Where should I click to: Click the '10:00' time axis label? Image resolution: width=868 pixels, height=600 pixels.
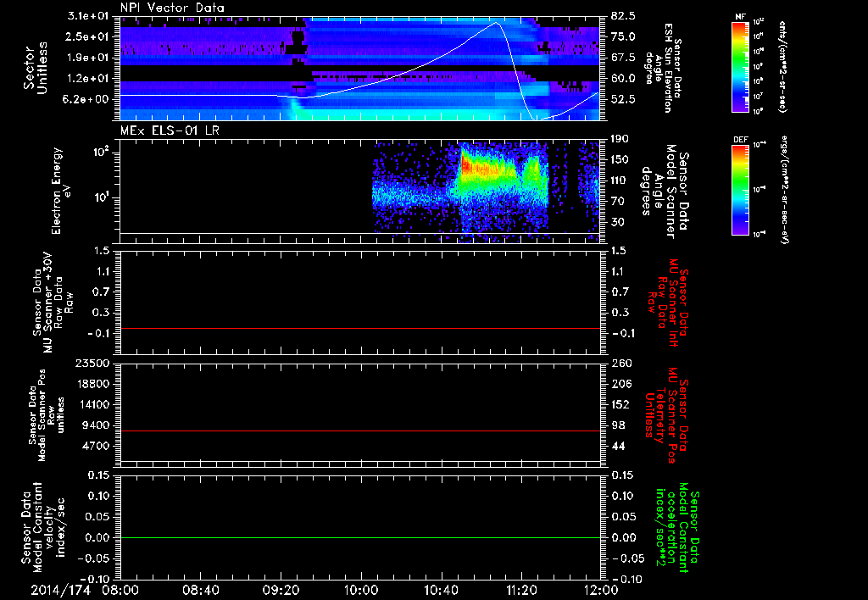pyautogui.click(x=361, y=590)
